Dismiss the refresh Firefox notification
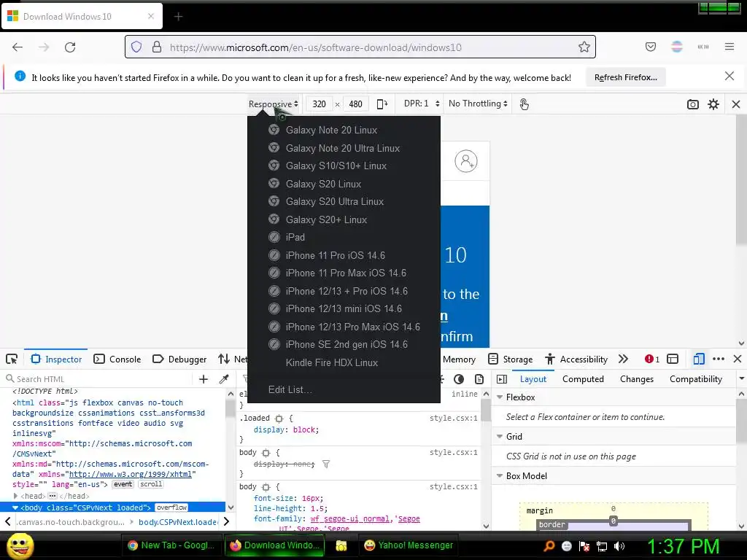The width and height of the screenshot is (747, 560). [x=729, y=76]
